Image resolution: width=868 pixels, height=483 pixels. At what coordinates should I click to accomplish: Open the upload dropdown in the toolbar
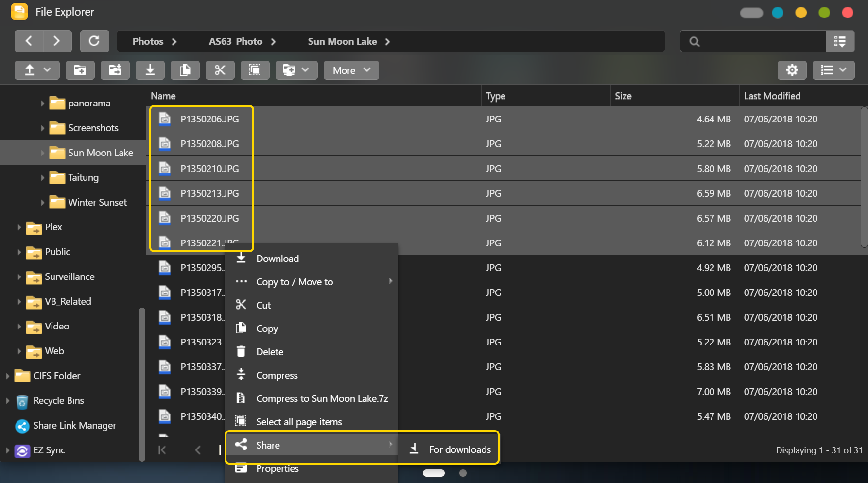(37, 70)
